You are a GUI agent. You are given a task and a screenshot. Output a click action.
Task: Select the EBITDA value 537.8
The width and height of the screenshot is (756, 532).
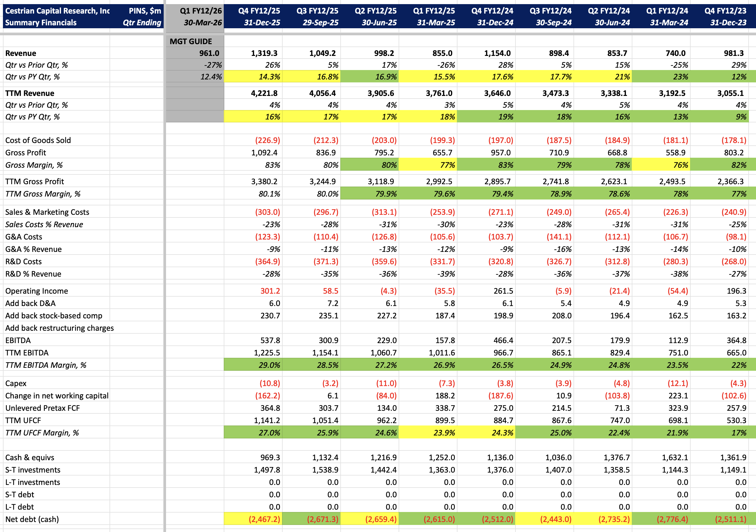click(270, 340)
